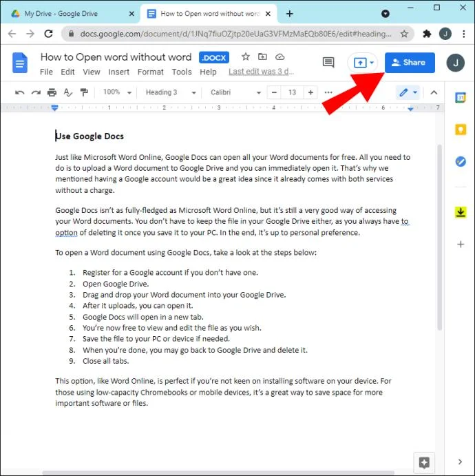Open the Tools menu
475x476 pixels.
[182, 72]
